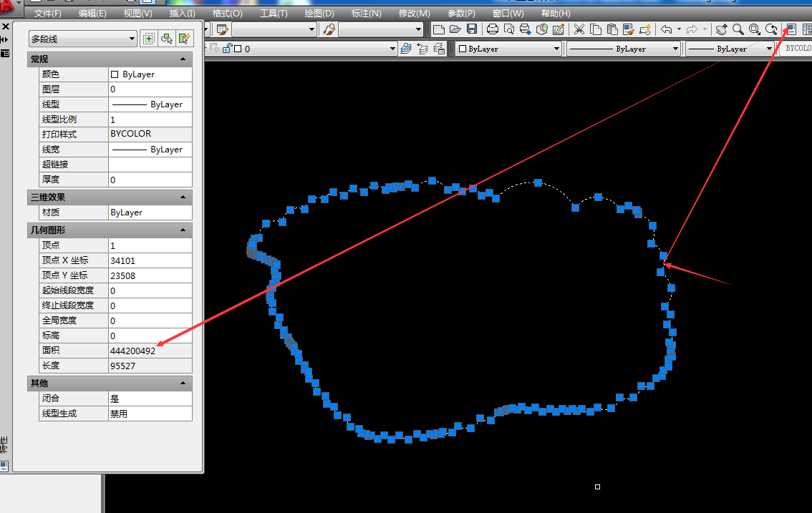This screenshot has height=513, width=812.
Task: Click the 面积 value 444200492
Action: 150,351
